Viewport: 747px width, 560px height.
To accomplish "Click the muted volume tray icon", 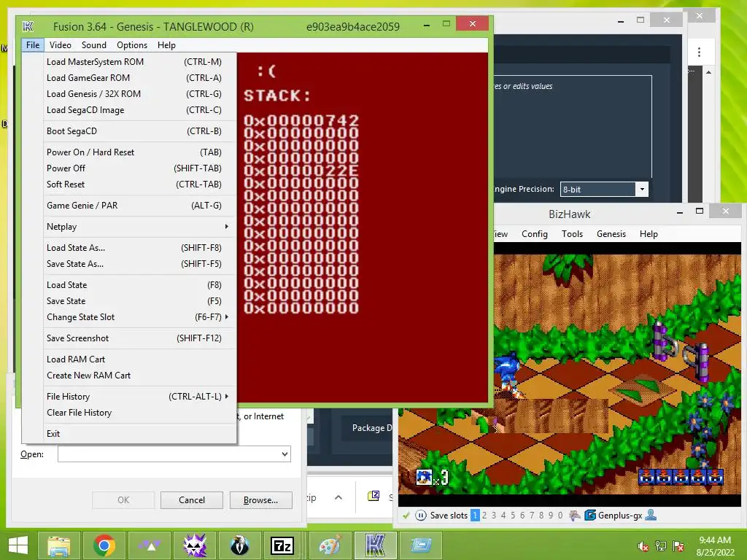I will (643, 545).
